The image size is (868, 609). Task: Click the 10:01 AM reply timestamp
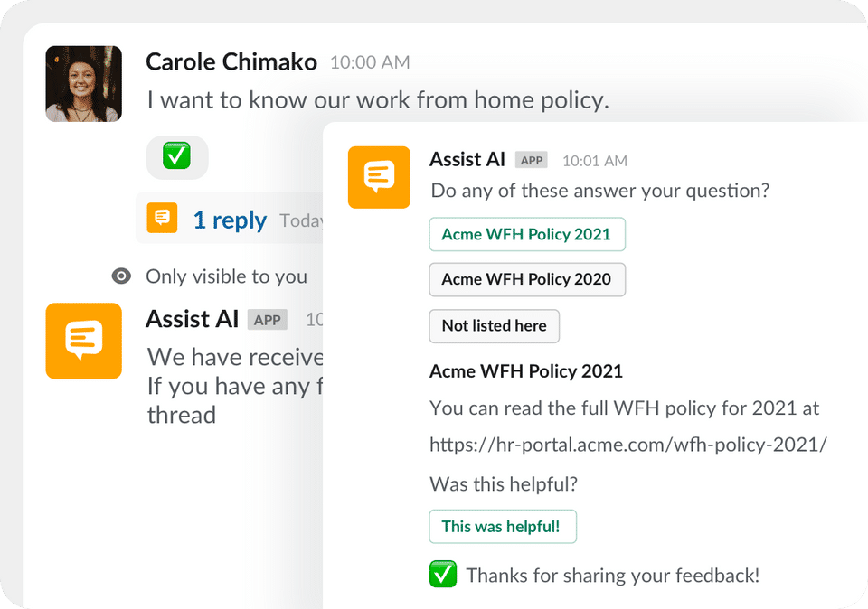594,161
